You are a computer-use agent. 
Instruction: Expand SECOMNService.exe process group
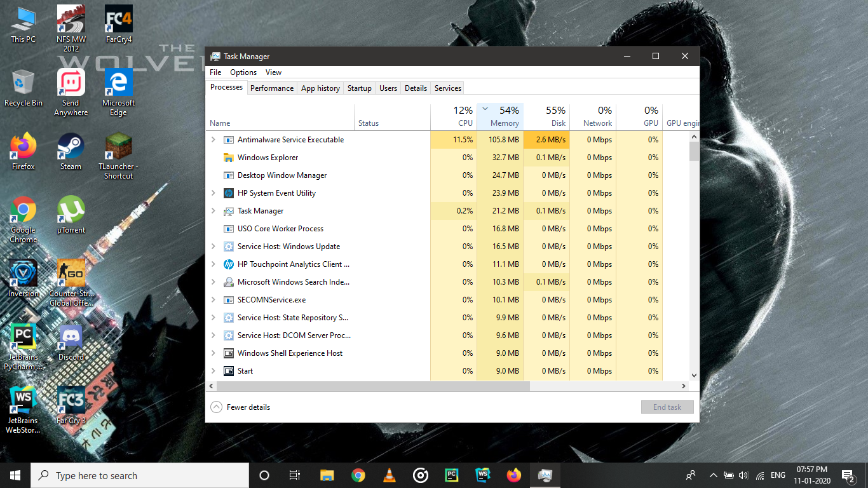[214, 300]
